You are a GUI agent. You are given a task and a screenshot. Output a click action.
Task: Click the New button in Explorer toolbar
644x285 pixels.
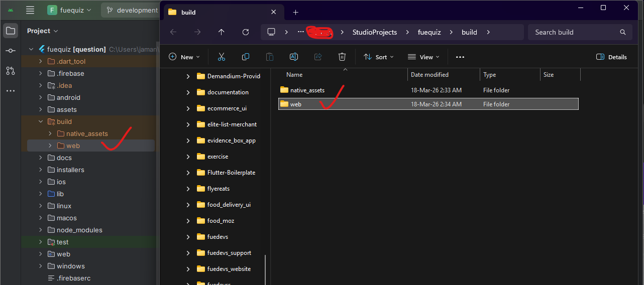click(184, 57)
